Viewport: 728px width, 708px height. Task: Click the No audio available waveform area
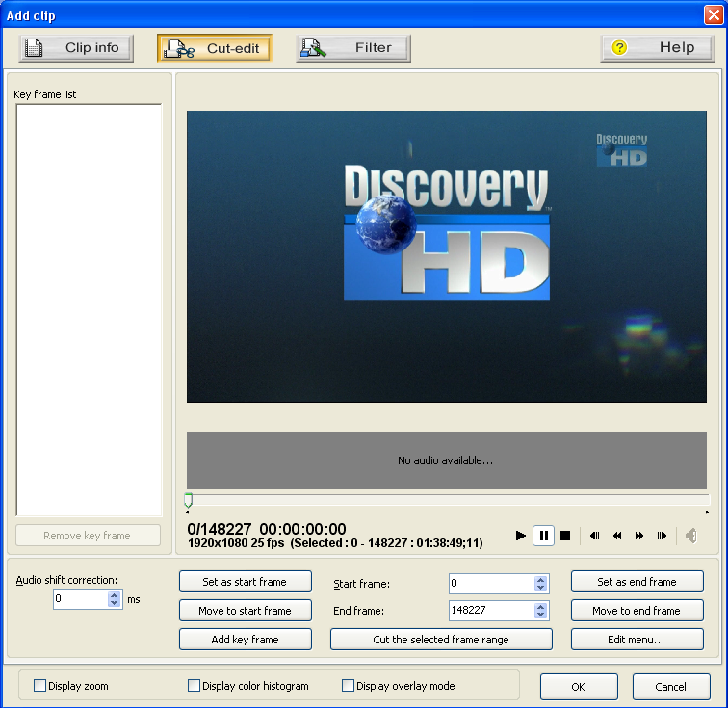click(447, 459)
